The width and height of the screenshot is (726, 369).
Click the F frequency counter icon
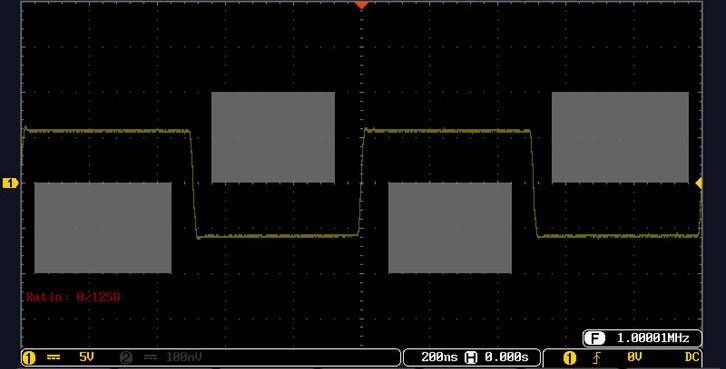595,338
